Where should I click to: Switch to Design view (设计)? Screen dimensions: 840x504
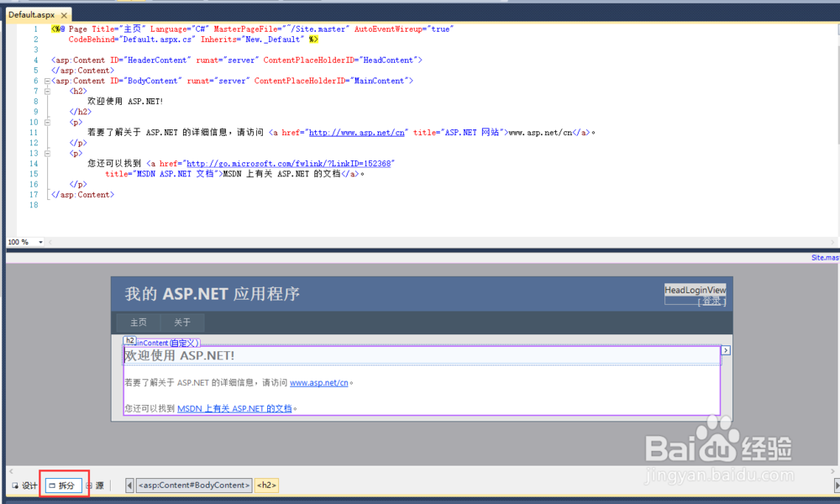coord(24,486)
